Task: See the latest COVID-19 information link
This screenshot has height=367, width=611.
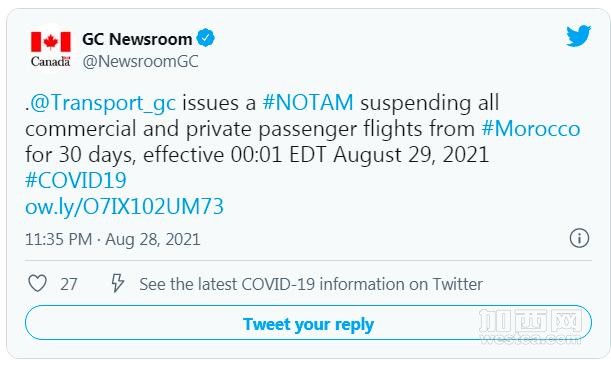Action: tap(311, 284)
